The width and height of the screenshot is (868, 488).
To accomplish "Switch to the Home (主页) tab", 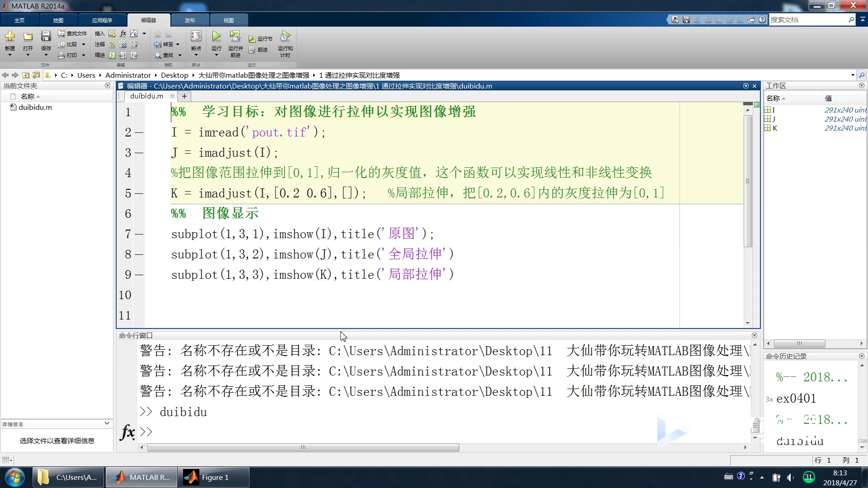I will [19, 20].
